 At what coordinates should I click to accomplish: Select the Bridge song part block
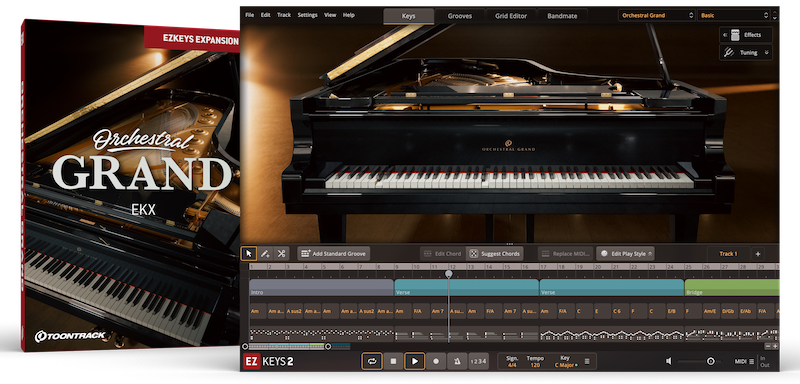(x=732, y=288)
